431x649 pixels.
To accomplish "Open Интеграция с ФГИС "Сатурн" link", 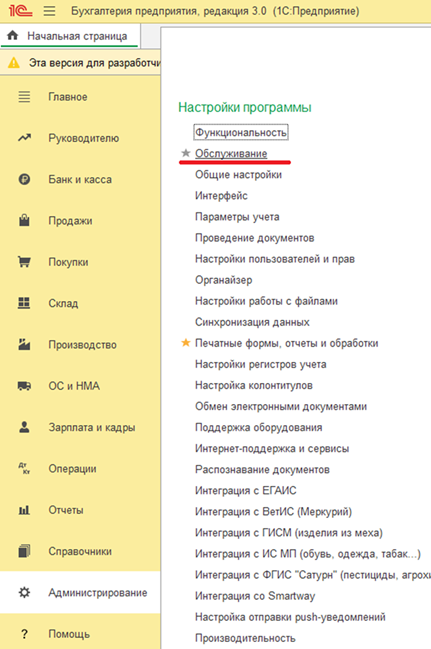I will (x=313, y=575).
